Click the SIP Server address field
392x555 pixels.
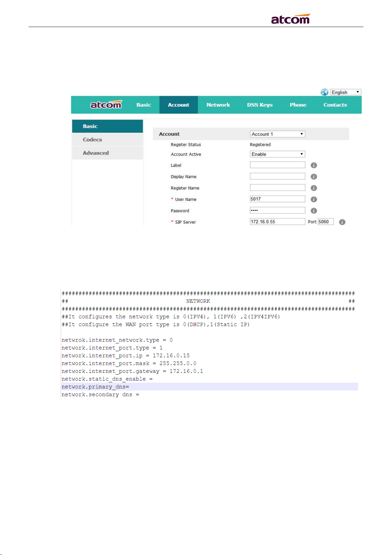click(277, 222)
